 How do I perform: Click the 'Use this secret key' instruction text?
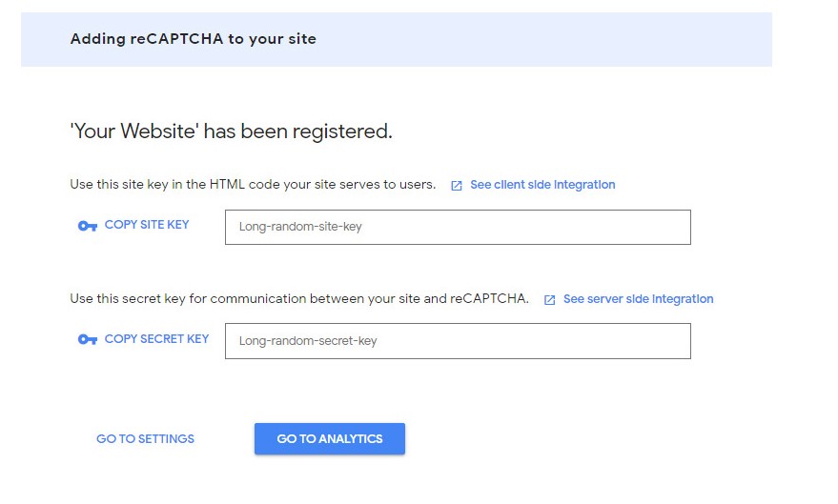point(299,299)
